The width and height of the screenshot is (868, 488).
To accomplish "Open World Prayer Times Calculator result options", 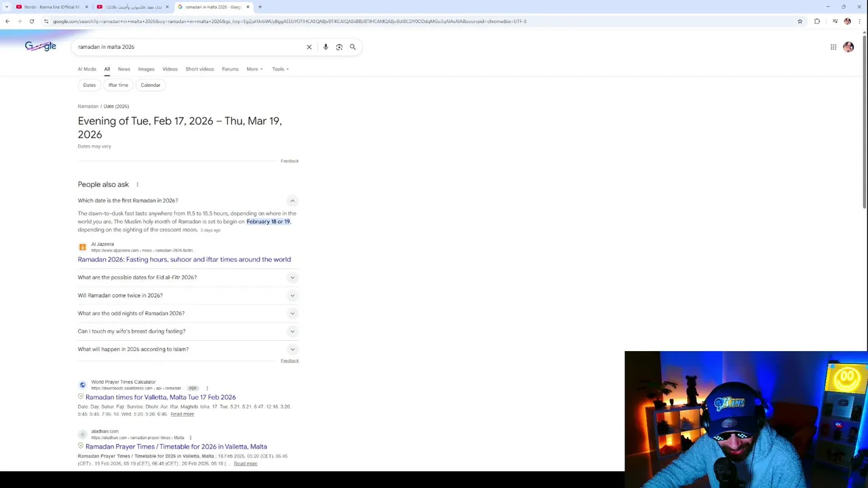I will pos(207,388).
